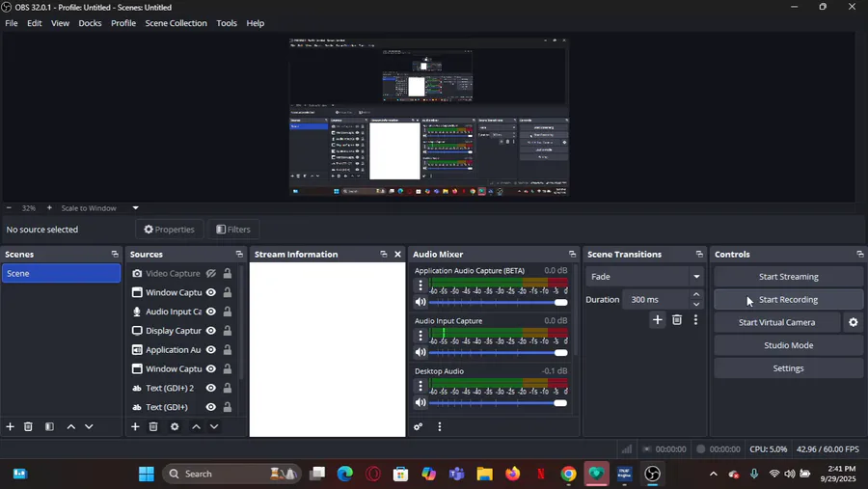Float the Stream Information dock
Viewport: 868px width, 489px height.
click(384, 255)
